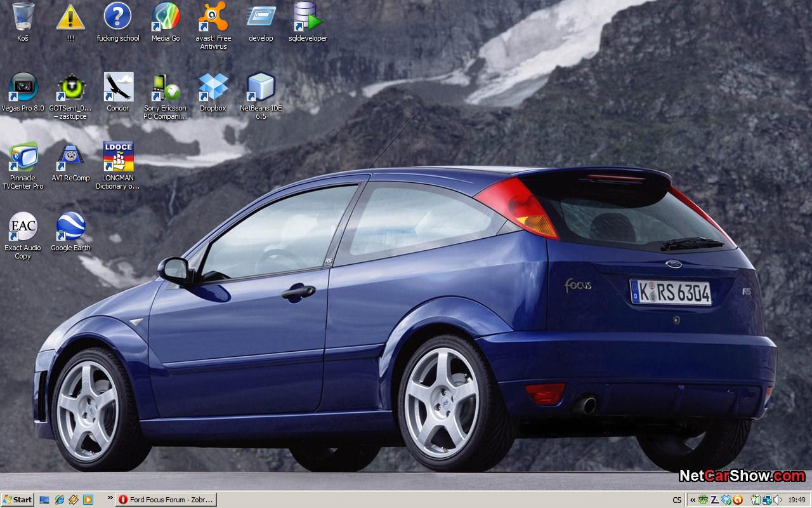Click the system clock showing 19:49

[x=796, y=500]
